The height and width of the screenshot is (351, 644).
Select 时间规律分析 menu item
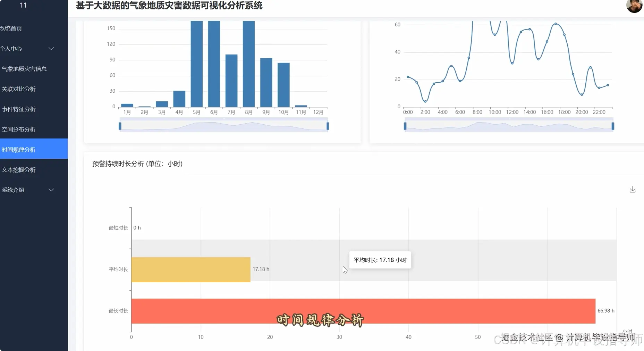pyautogui.click(x=34, y=149)
